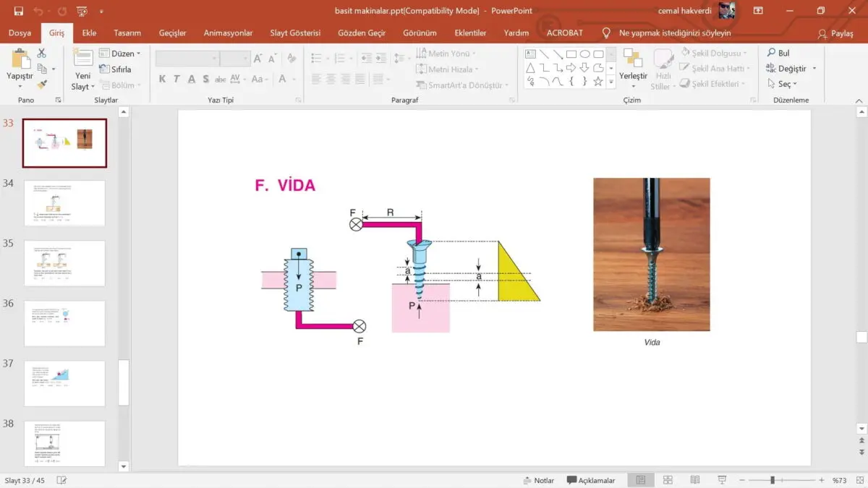Switch to the Geçişler tab
The image size is (868, 488).
pyautogui.click(x=173, y=33)
